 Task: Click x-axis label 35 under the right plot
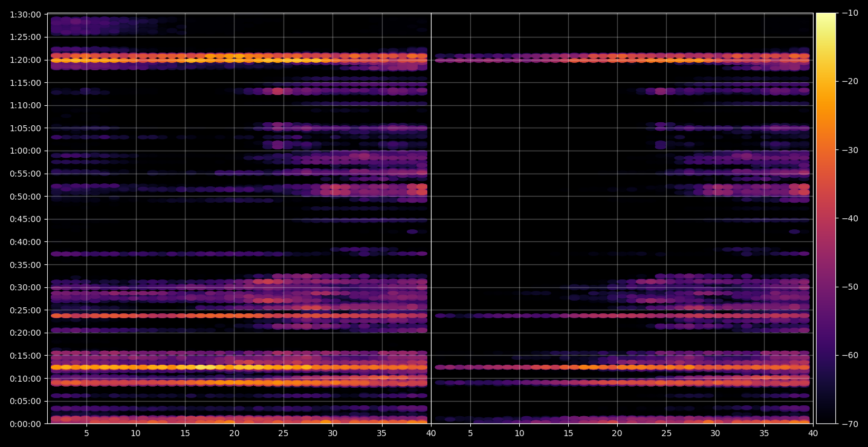(x=764, y=433)
